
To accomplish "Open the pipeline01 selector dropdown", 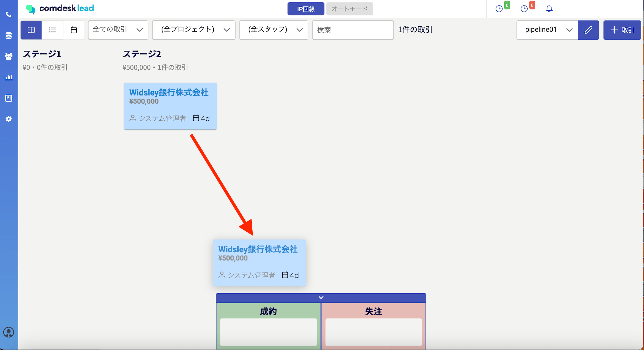I will tap(547, 30).
